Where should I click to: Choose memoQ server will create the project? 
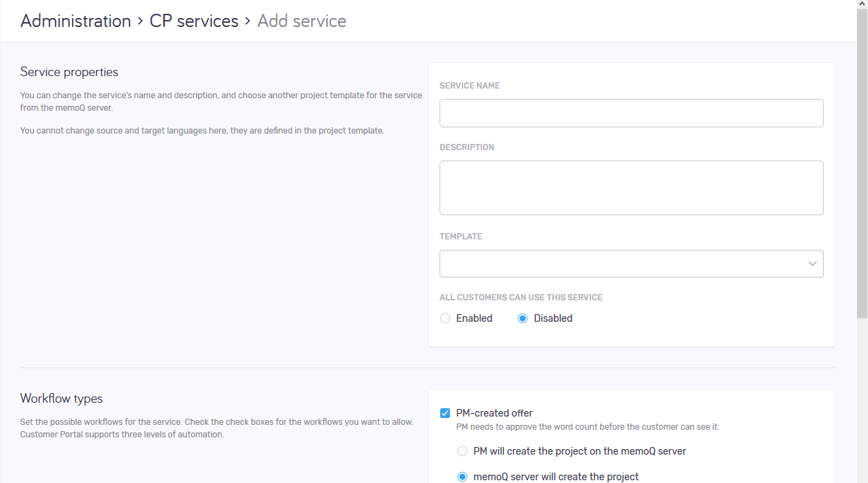click(x=462, y=477)
